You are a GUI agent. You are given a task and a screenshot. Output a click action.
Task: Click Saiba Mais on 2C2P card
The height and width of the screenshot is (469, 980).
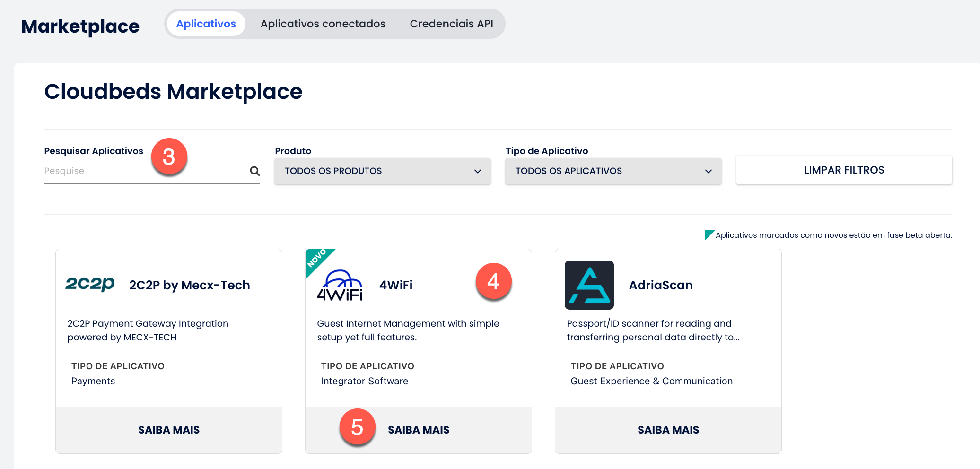click(x=169, y=430)
